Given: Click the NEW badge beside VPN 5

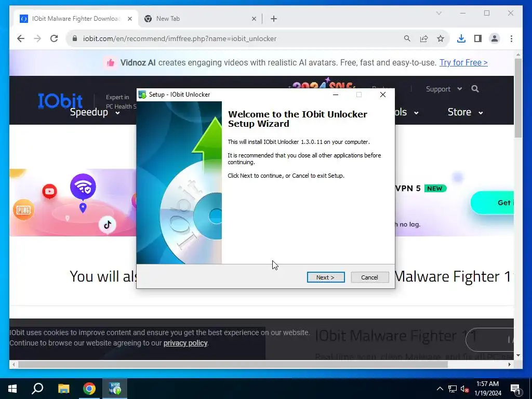Looking at the screenshot, I should (x=435, y=188).
